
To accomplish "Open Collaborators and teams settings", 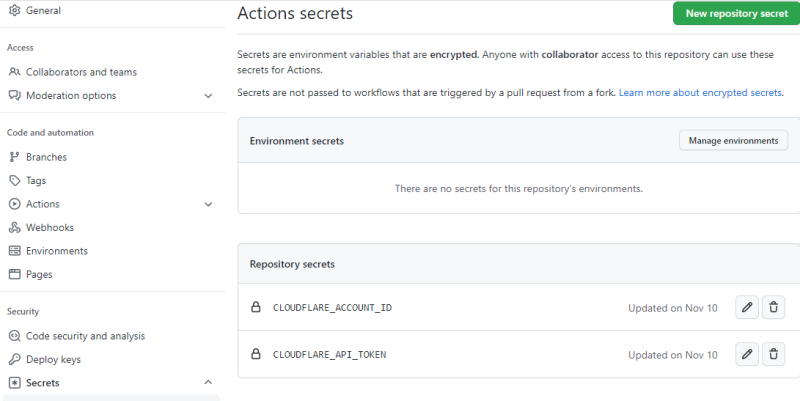I will [x=81, y=72].
